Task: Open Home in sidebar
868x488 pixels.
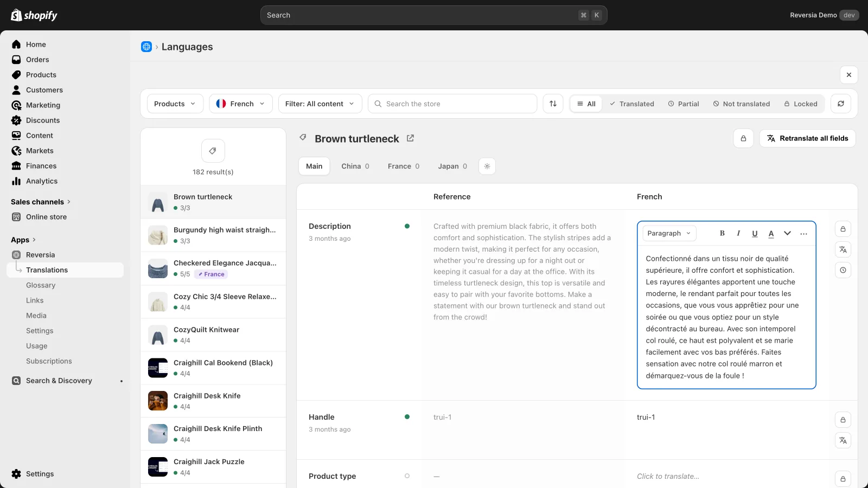Action: click(x=36, y=44)
